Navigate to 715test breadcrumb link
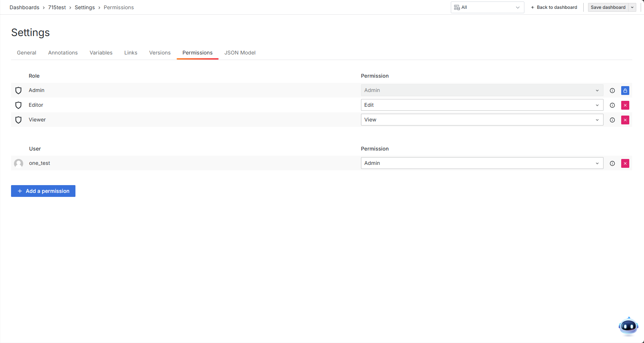 tap(57, 7)
